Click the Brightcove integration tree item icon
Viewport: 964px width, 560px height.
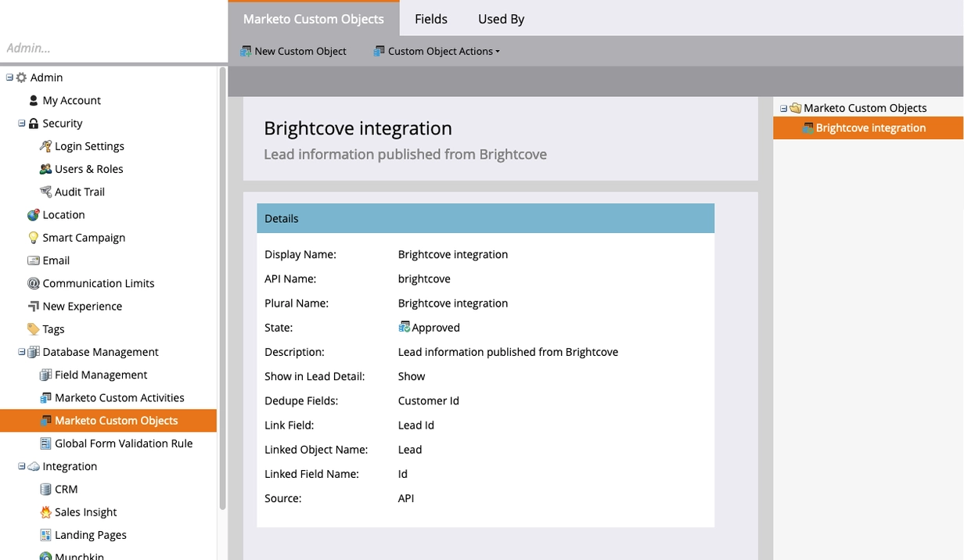pos(808,127)
